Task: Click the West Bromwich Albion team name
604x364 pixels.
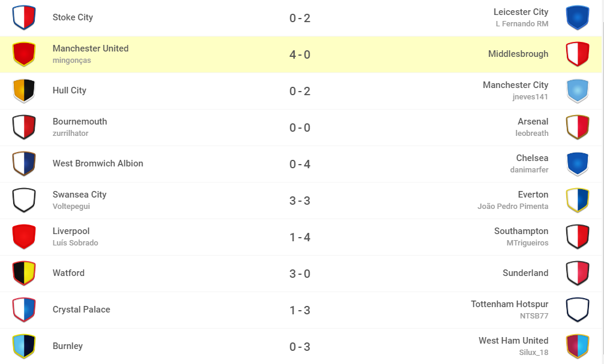Action: (x=98, y=163)
